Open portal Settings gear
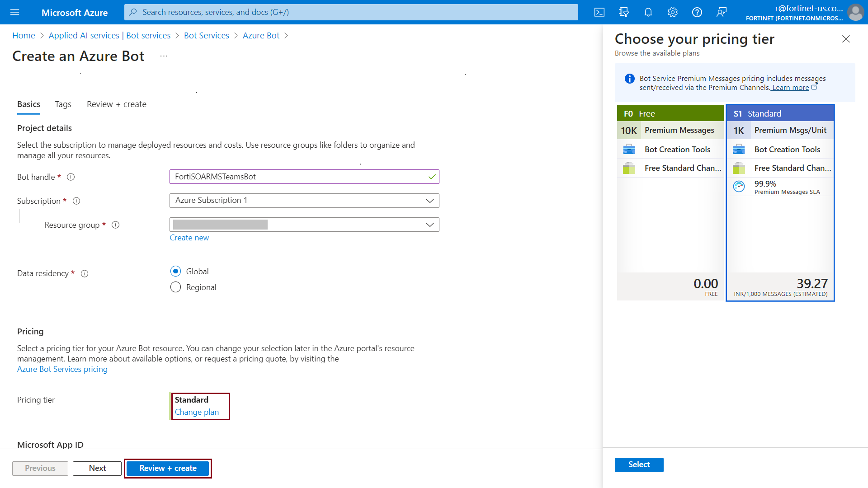The height and width of the screenshot is (488, 868). tap(673, 12)
